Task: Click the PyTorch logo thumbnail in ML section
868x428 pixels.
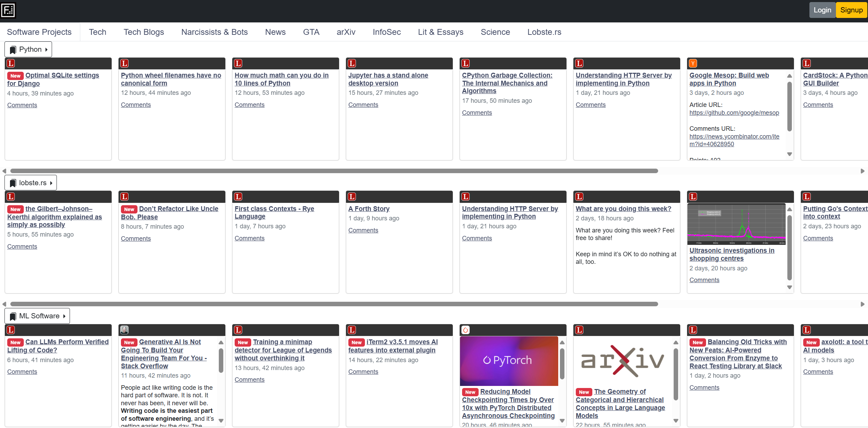Action: click(509, 360)
